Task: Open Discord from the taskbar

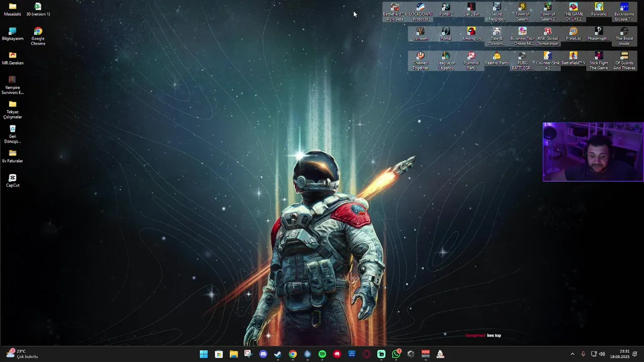Action: coord(263,354)
